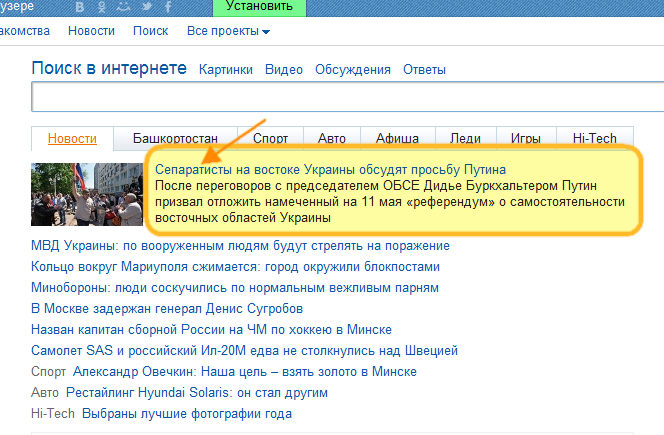Open headline Сепаратисты на востоке Украины
Screen dimensions: 664x435
point(330,169)
